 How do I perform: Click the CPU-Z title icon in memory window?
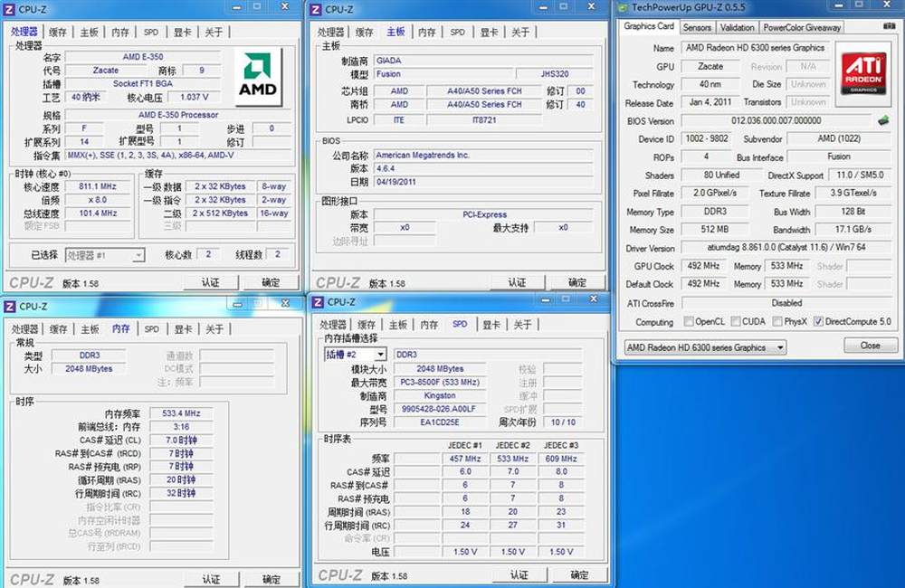click(x=10, y=307)
